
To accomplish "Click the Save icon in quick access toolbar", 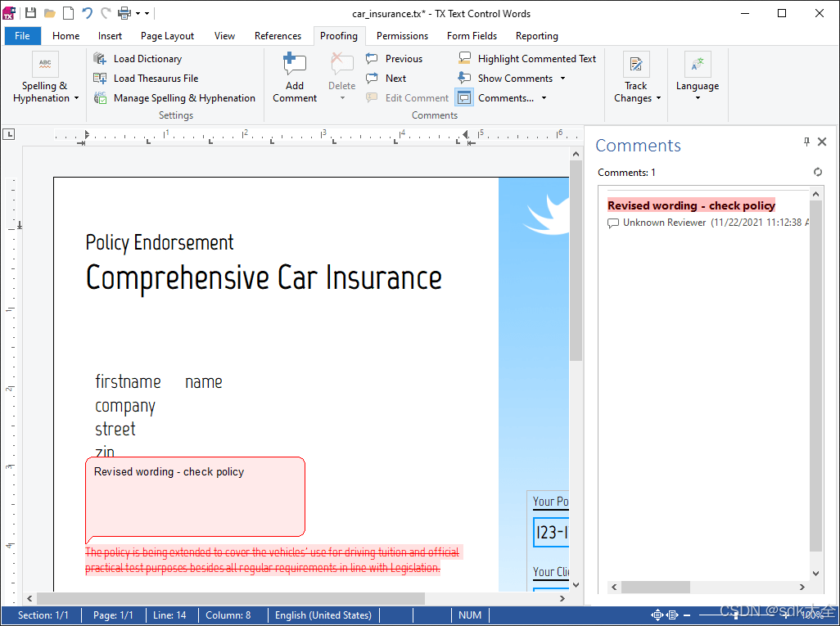I will pyautogui.click(x=29, y=12).
